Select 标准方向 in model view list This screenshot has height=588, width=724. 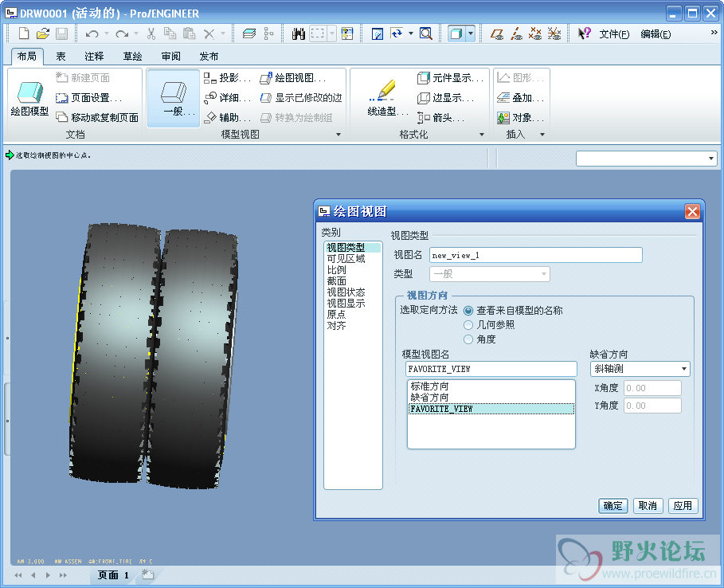[429, 386]
